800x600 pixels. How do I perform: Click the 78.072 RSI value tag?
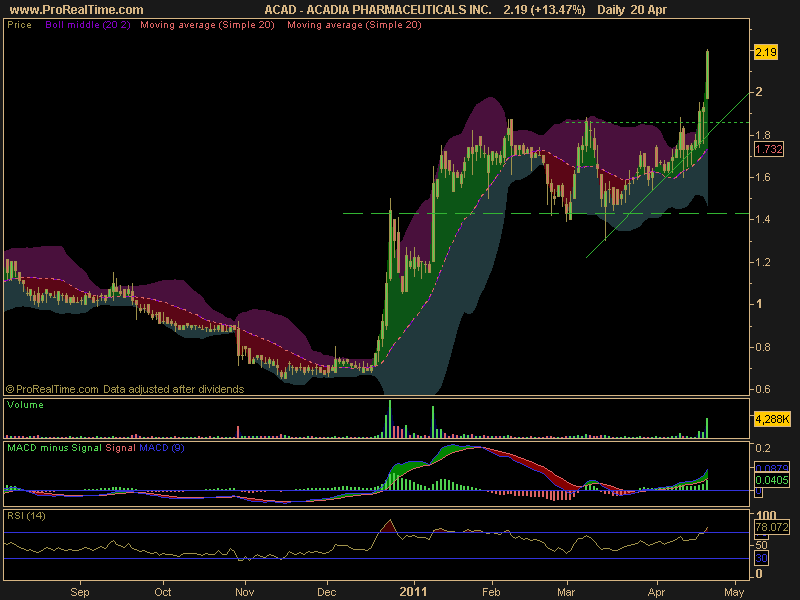pyautogui.click(x=772, y=527)
